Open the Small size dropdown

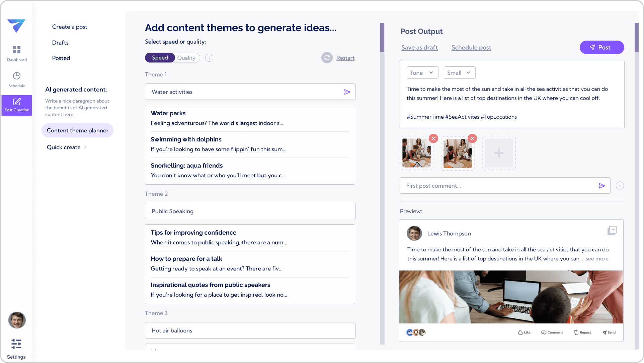click(x=459, y=72)
